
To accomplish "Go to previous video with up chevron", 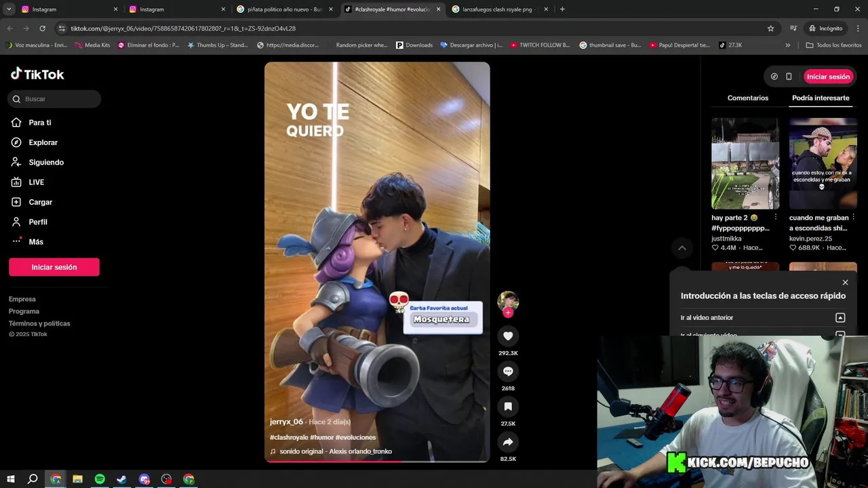I will pos(682,248).
